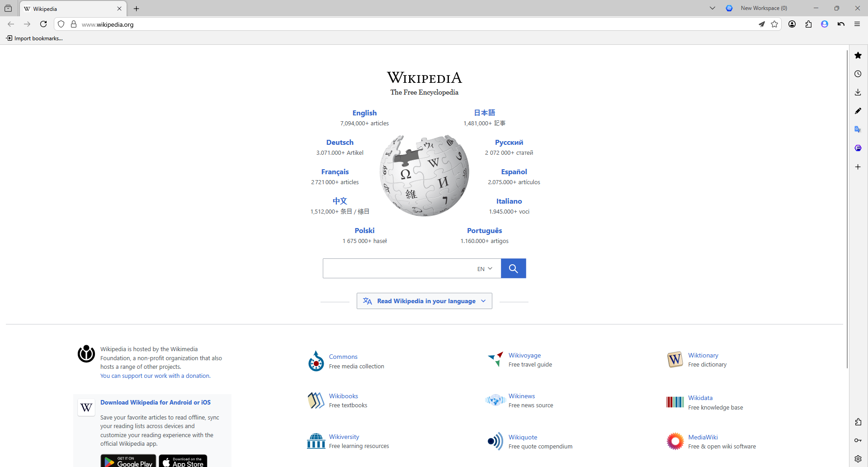Click Import bookmarks in the bookmarks bar
Screen dimensions: 868x467
coord(34,38)
